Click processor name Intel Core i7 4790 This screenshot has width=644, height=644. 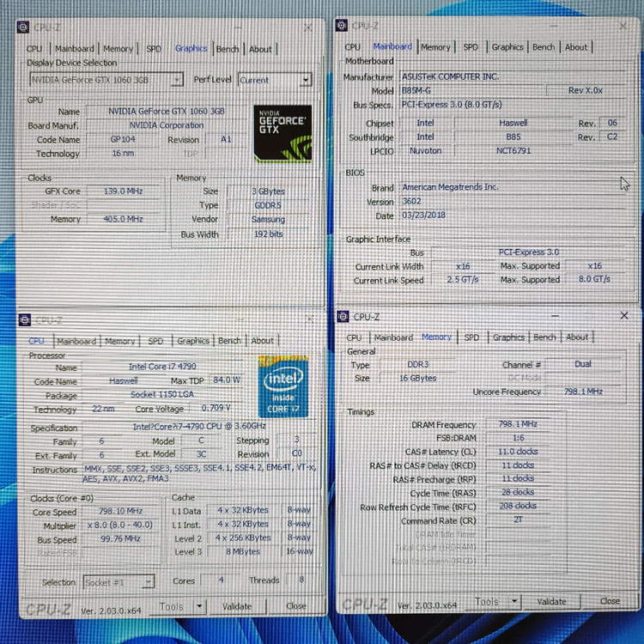[162, 367]
